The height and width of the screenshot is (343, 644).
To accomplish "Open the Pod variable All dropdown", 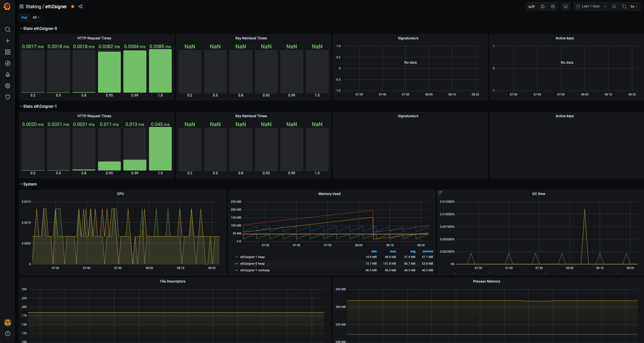I will point(36,17).
